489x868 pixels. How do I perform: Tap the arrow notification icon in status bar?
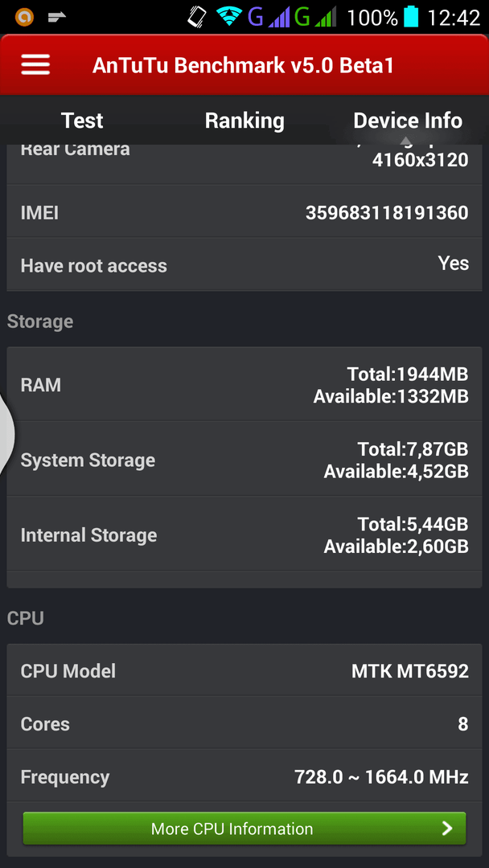56,17
